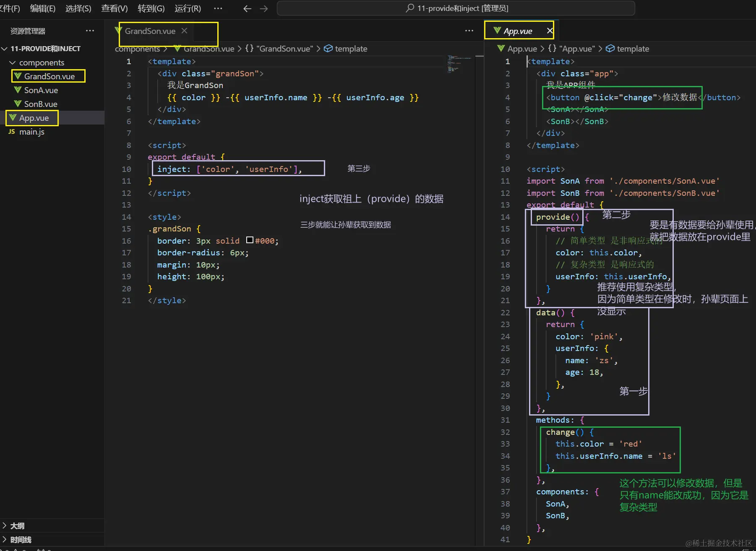Click the components breadcrumb above GrandSon.vue
Image resolution: width=756 pixels, height=551 pixels.
(x=138, y=49)
